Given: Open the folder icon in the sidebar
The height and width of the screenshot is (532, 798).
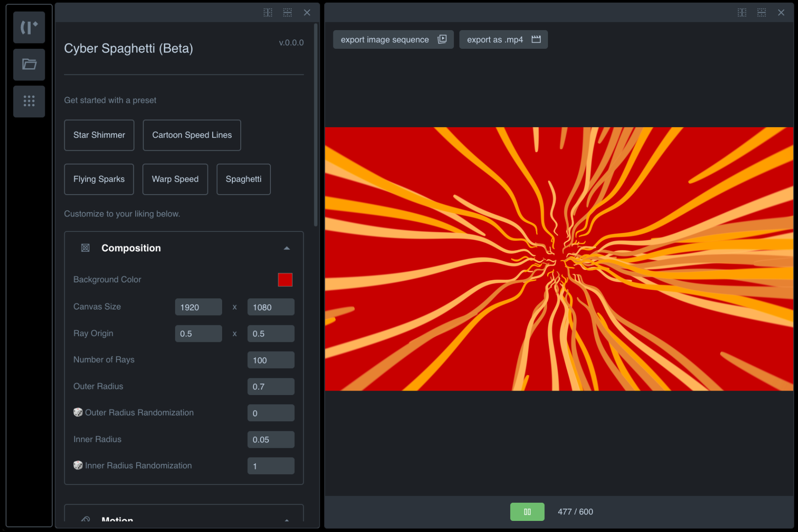Looking at the screenshot, I should coord(29,64).
